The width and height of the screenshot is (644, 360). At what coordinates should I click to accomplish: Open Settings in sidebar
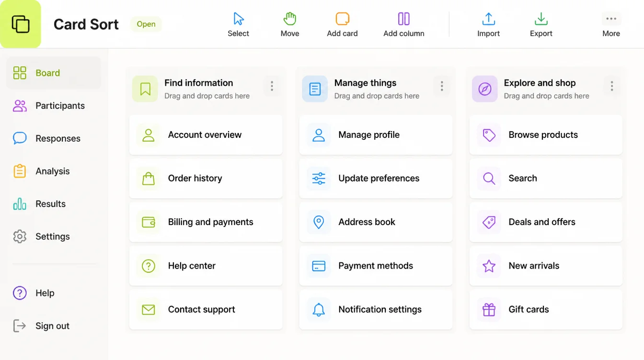(54, 236)
